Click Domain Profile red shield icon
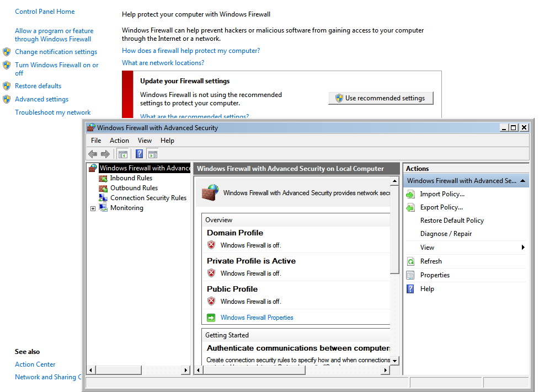 pos(211,245)
